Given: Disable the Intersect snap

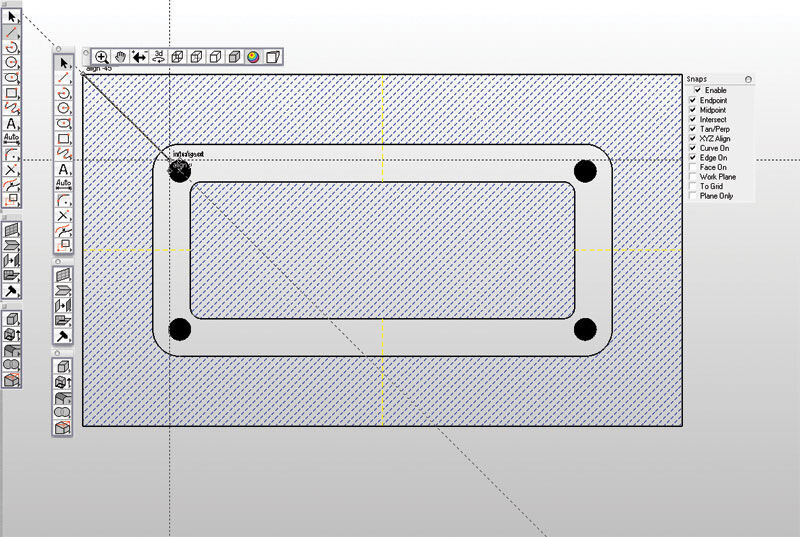Looking at the screenshot, I should pyautogui.click(x=693, y=119).
